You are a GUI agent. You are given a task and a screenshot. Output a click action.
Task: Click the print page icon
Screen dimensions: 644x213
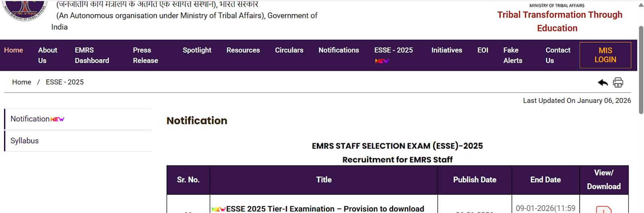pyautogui.click(x=618, y=82)
